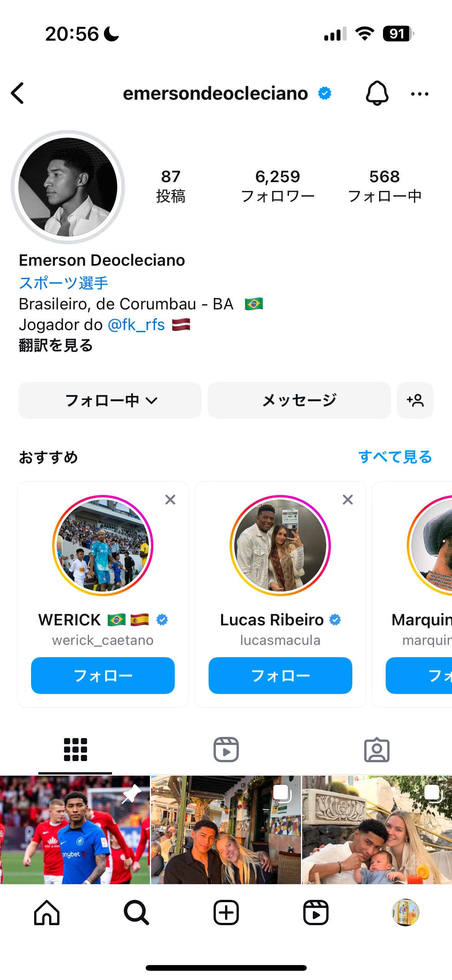Tap the add-person suggestions icon
The image size is (452, 980).
(x=415, y=400)
